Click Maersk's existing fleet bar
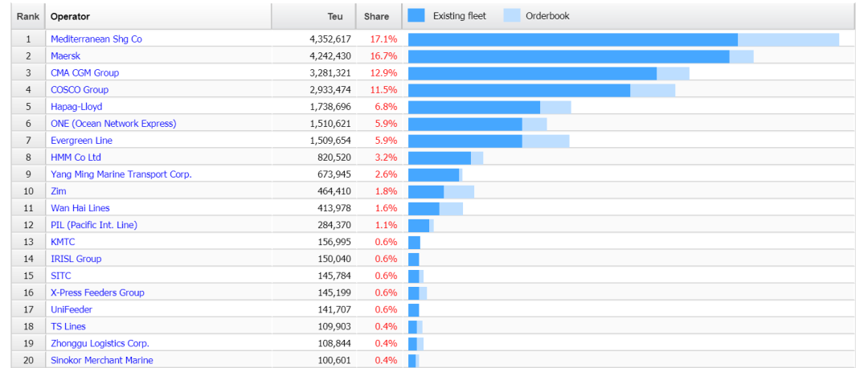 tap(568, 56)
